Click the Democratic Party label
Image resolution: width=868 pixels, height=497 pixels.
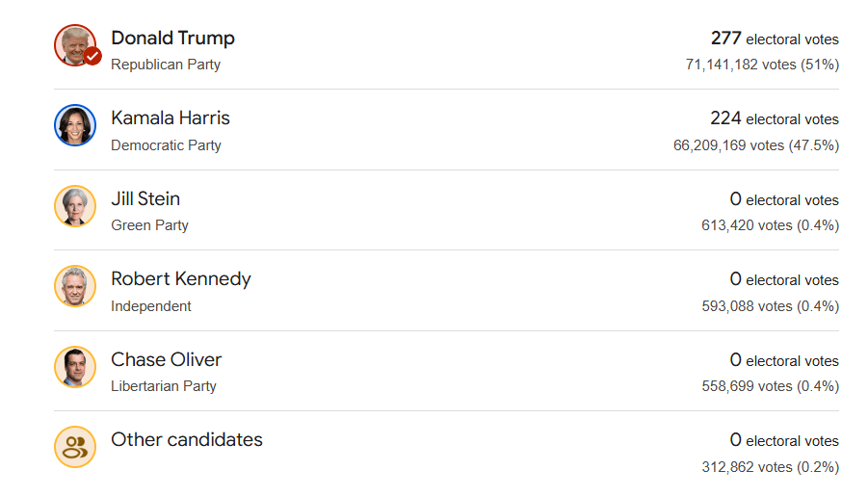(166, 145)
